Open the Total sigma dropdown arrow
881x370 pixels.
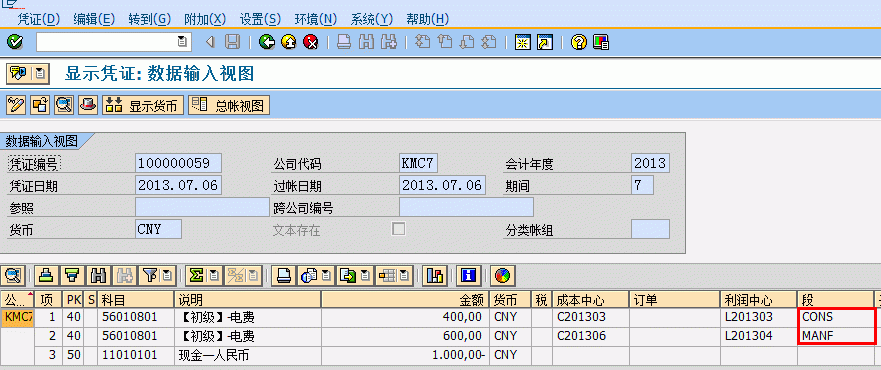(215, 275)
